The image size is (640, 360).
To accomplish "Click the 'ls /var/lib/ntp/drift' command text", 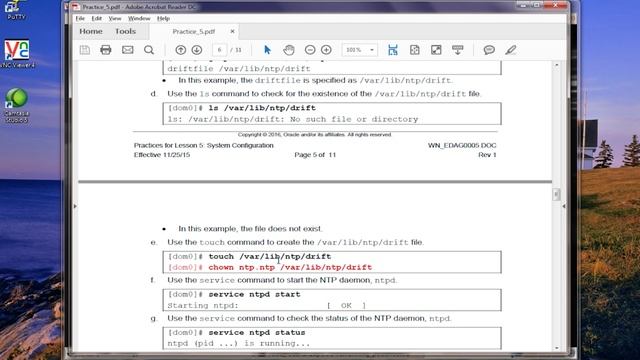I will tap(262, 108).
